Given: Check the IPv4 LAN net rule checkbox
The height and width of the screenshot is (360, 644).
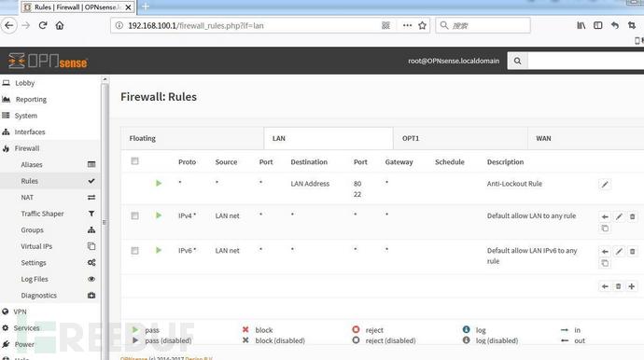Looking at the screenshot, I should (x=134, y=216).
